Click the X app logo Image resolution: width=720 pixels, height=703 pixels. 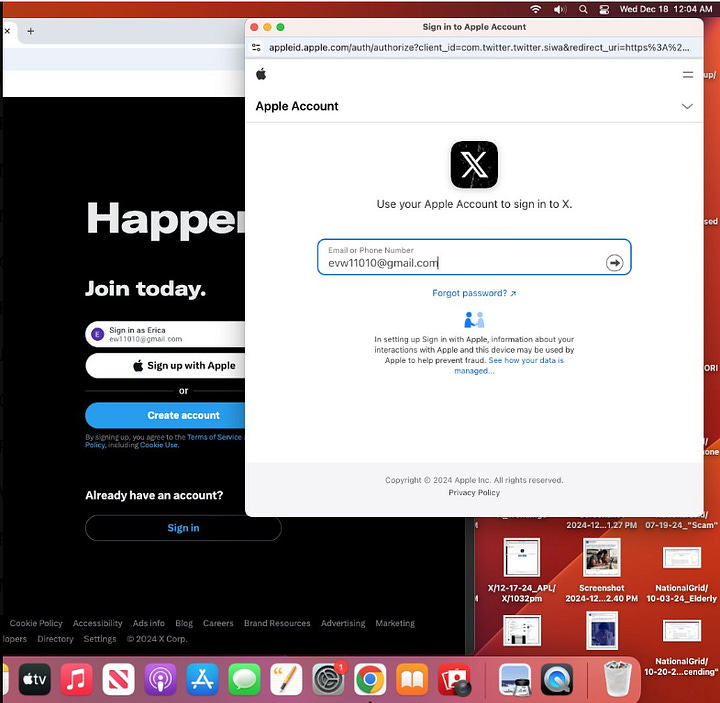[474, 164]
